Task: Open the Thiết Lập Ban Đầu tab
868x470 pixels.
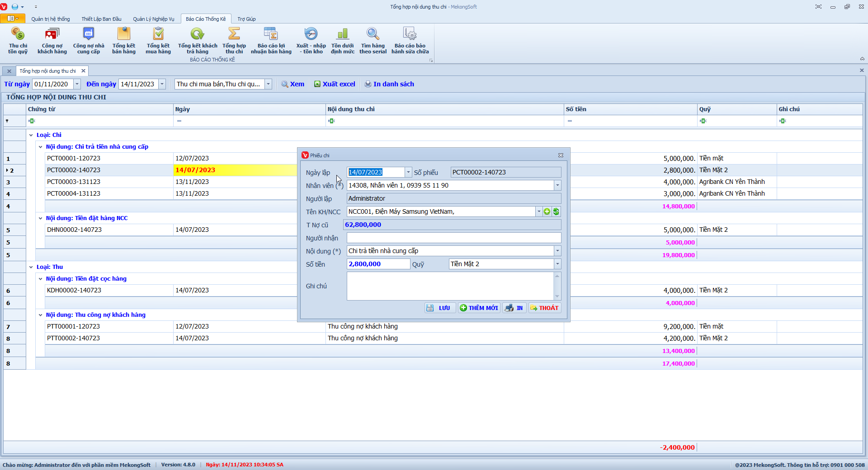Action: point(101,19)
